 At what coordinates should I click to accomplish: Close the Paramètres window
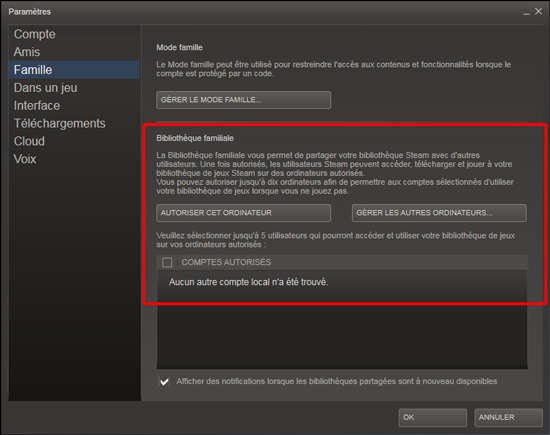tap(538, 12)
